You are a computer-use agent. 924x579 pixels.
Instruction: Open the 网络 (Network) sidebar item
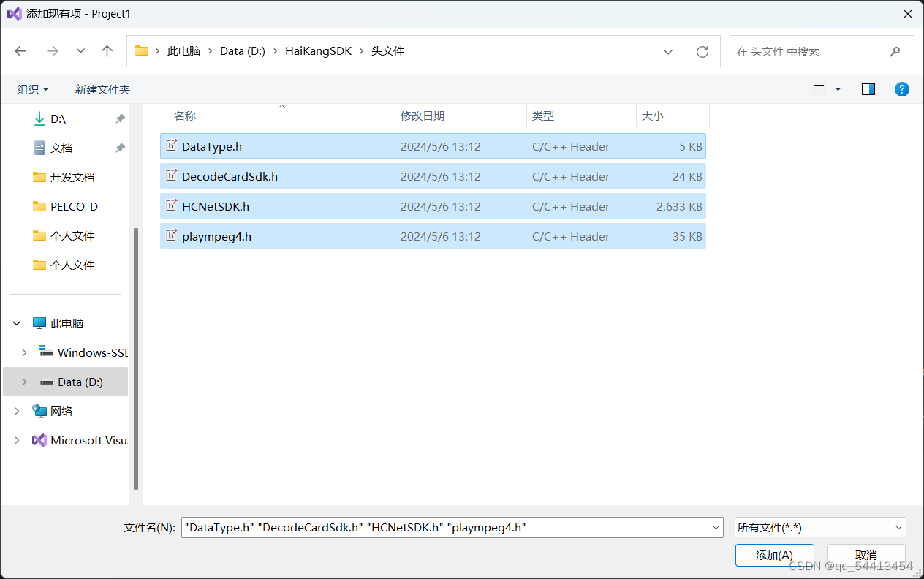(62, 411)
